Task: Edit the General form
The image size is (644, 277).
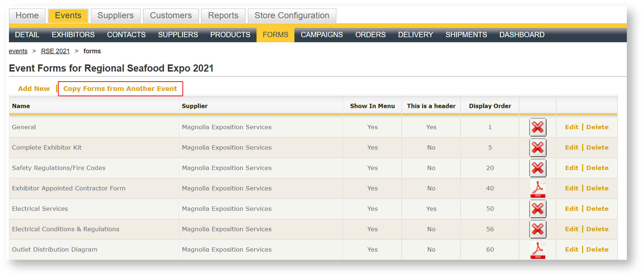Action: pos(571,127)
